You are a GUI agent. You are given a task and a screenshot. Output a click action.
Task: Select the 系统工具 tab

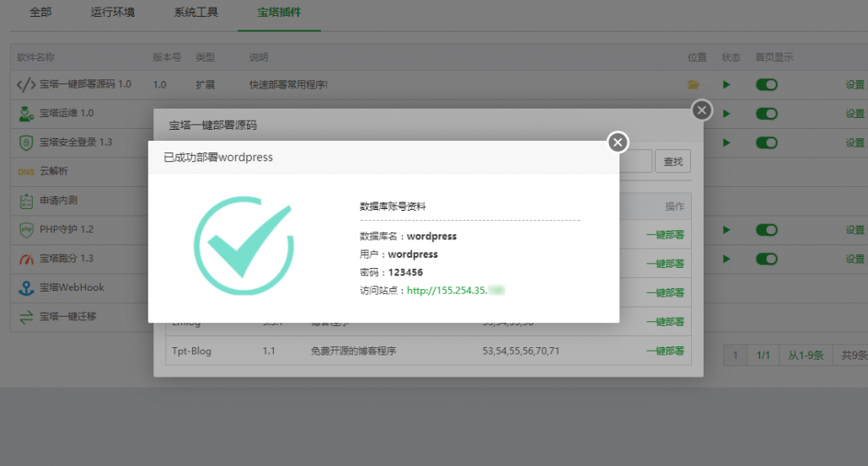tap(196, 12)
